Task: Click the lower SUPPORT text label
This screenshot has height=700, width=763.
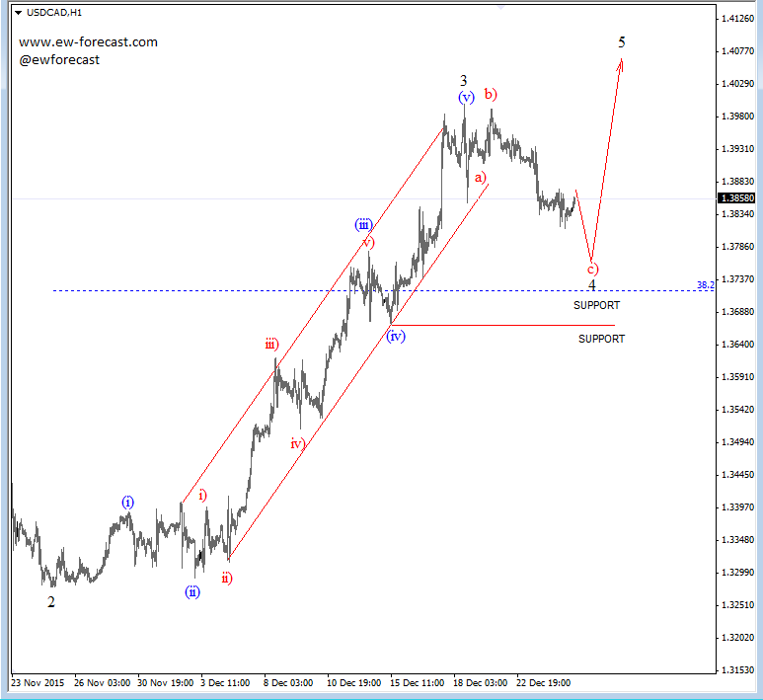Action: [601, 339]
